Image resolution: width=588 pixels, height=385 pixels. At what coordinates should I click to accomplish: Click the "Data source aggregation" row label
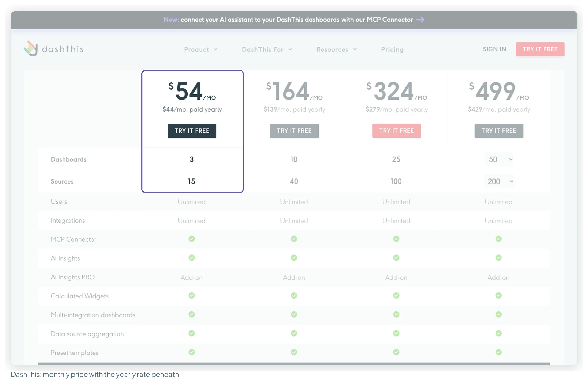pyautogui.click(x=87, y=334)
